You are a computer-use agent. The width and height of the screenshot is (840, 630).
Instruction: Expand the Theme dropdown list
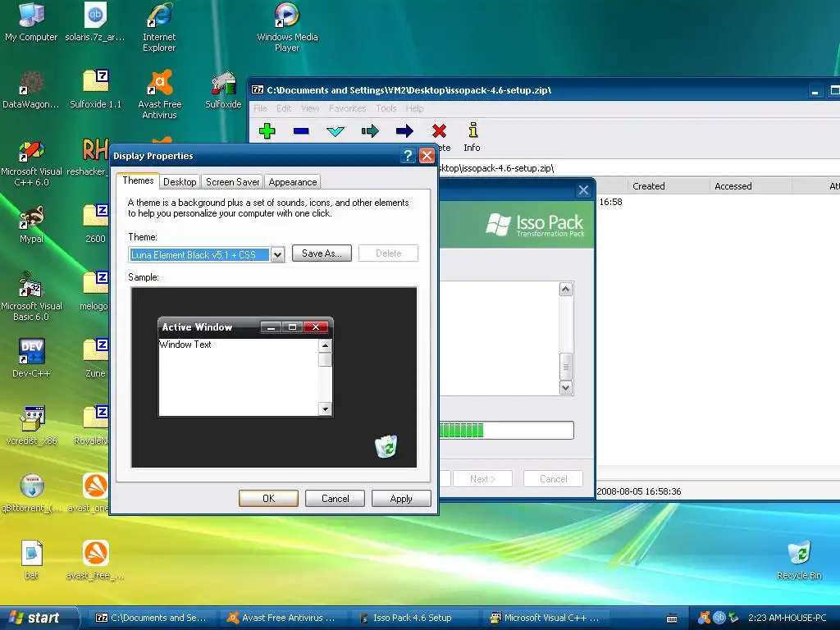277,255
